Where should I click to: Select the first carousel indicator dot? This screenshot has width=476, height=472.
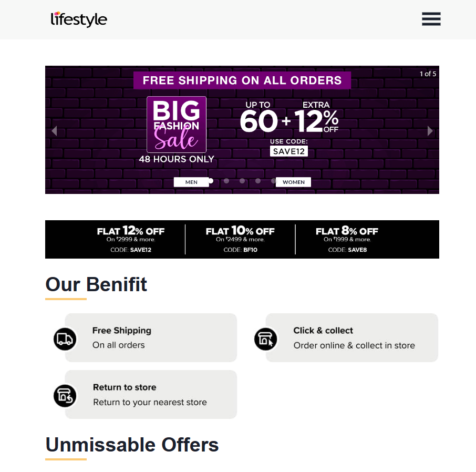click(211, 181)
